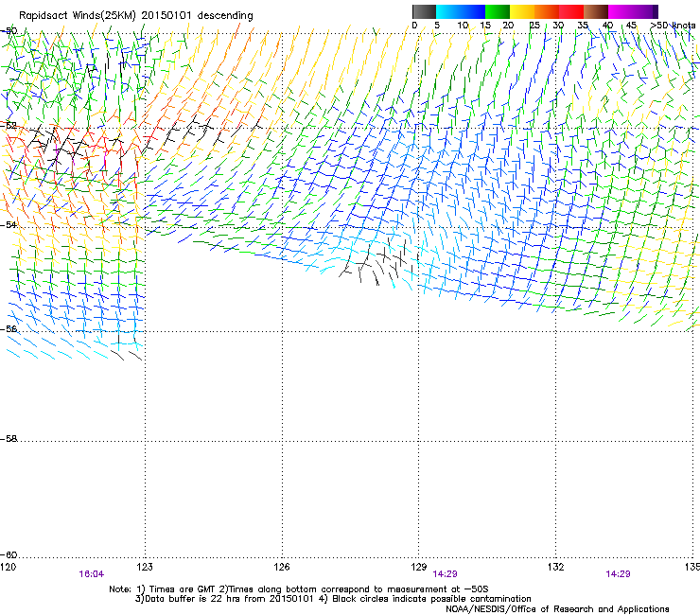
Task: Click the brown 35-40 knots legend segment
Action: 596,11
